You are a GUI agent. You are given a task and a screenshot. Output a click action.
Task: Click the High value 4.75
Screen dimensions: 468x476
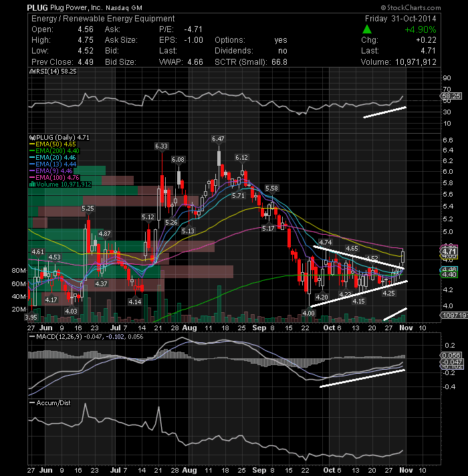click(x=86, y=40)
